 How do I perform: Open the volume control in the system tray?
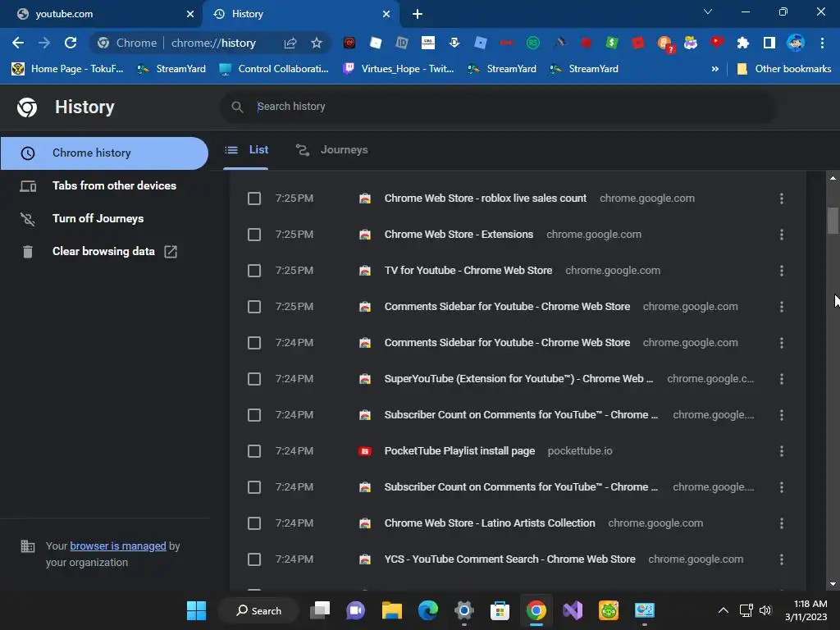(x=765, y=610)
